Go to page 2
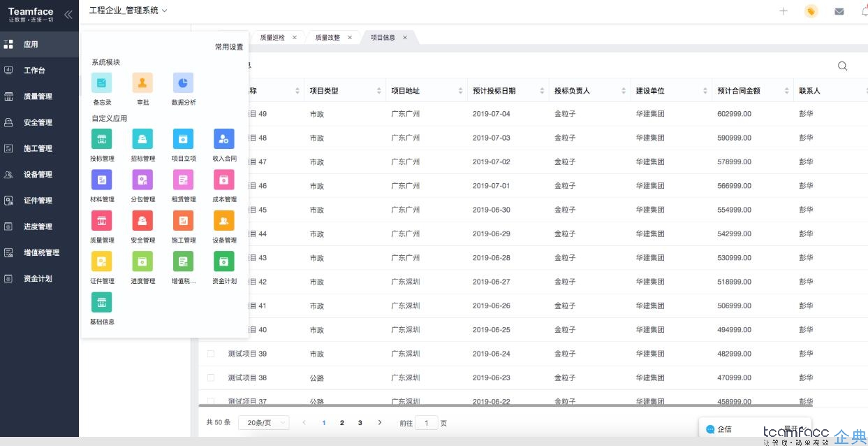Image resolution: width=868 pixels, height=446 pixels. coord(341,422)
